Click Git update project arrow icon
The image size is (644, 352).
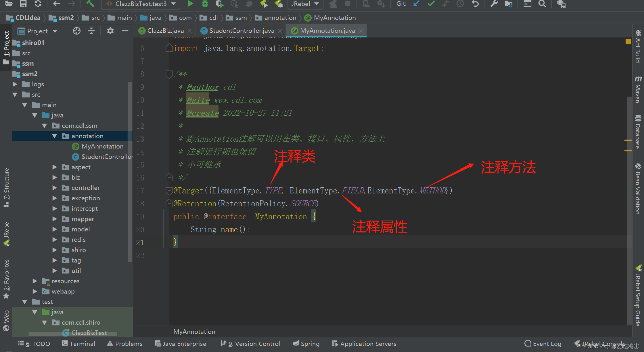coord(416,4)
